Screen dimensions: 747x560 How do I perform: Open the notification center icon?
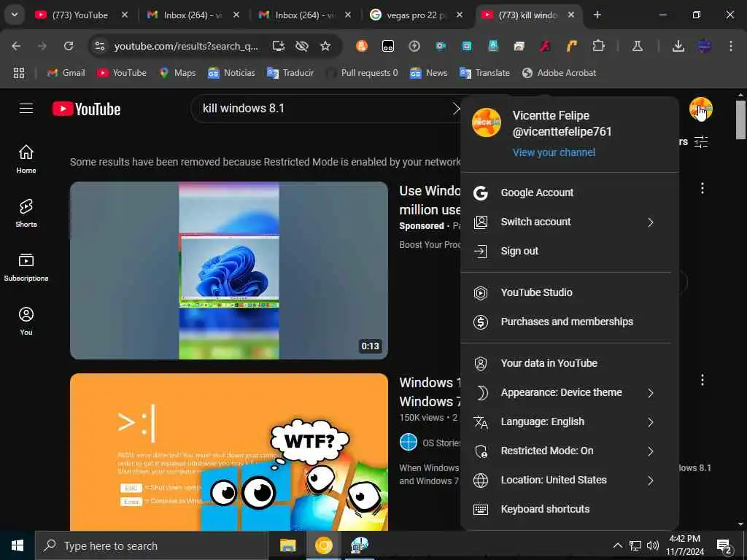(x=724, y=545)
